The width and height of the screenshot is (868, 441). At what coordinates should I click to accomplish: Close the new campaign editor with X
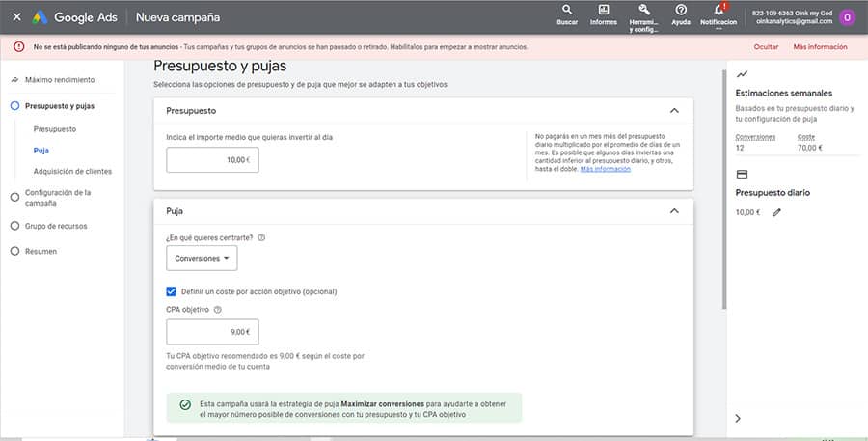16,17
